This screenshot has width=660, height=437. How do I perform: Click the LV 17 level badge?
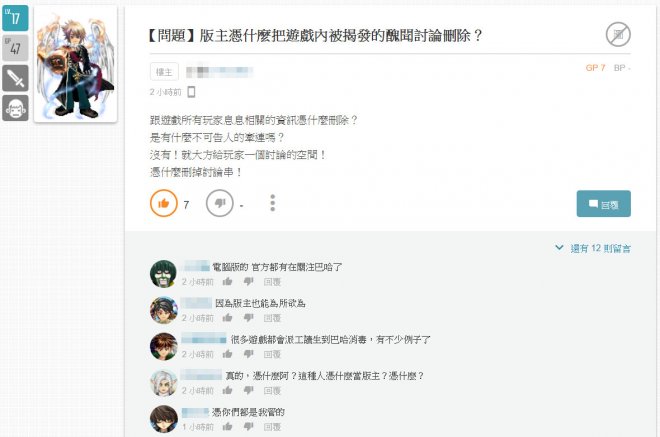(15, 18)
